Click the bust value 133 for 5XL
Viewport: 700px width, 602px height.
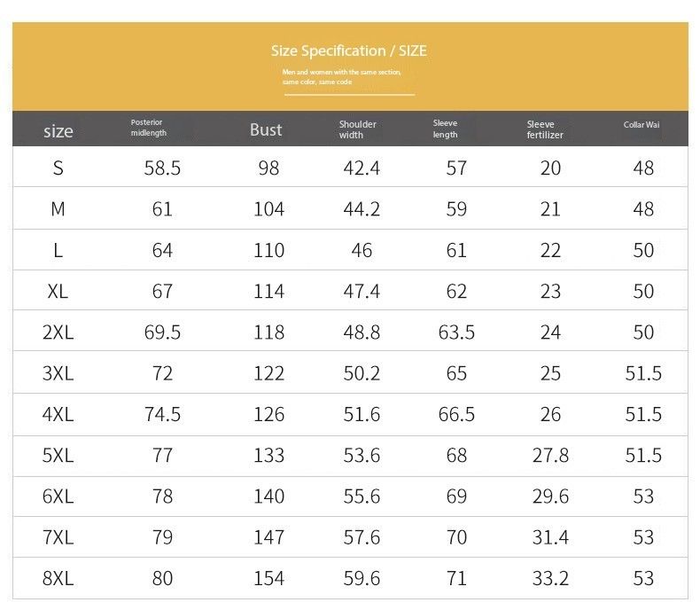[268, 455]
